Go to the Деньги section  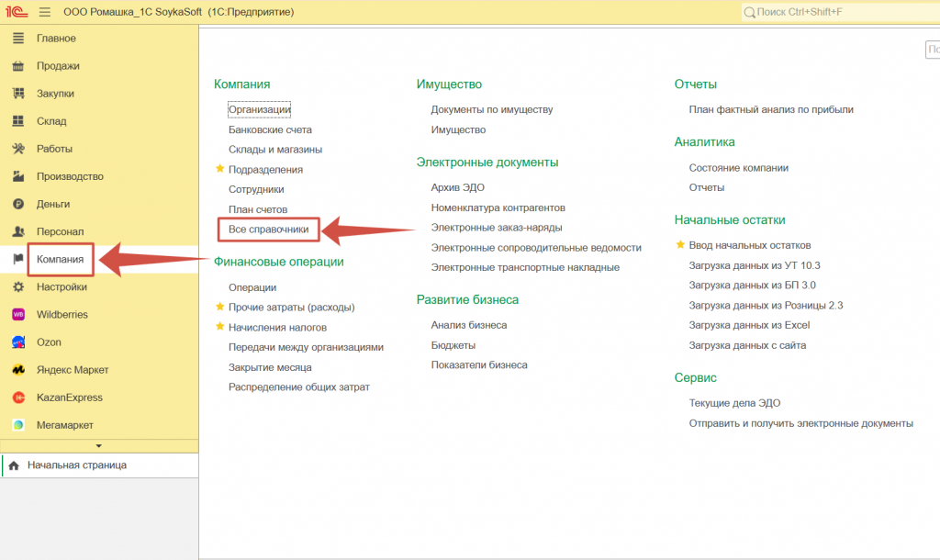(53, 204)
